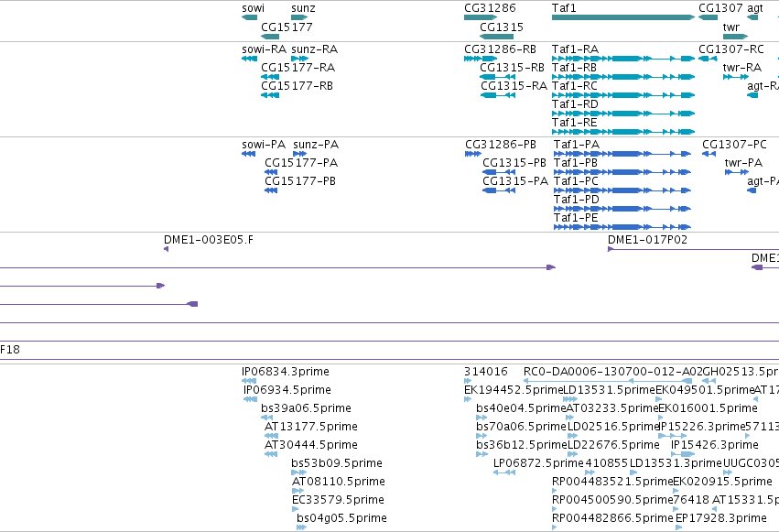Select the CG1307-PC protein feature

[709, 154]
